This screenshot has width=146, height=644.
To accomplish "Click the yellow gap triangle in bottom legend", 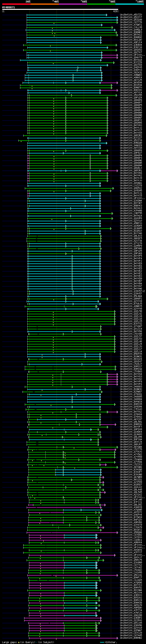I will pos(19,642).
